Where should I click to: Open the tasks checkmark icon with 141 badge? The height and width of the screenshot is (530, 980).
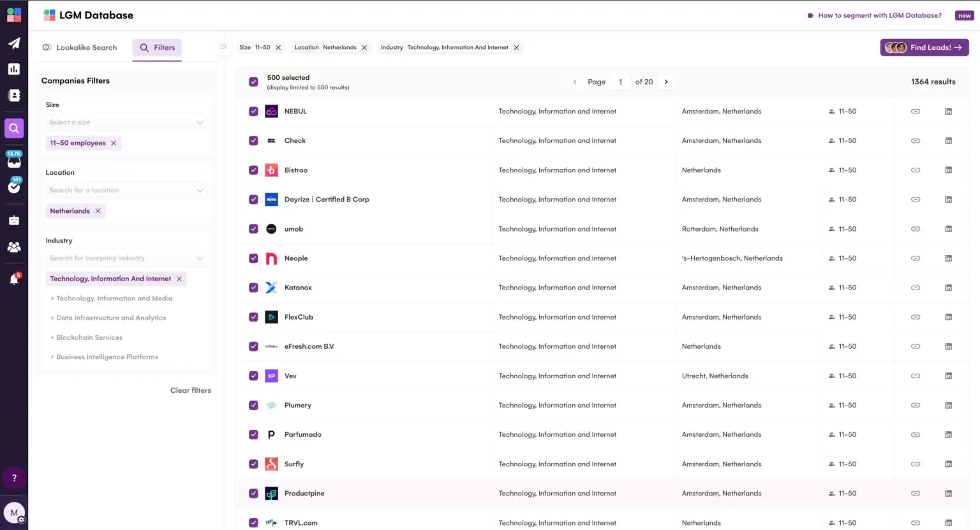pyautogui.click(x=14, y=186)
